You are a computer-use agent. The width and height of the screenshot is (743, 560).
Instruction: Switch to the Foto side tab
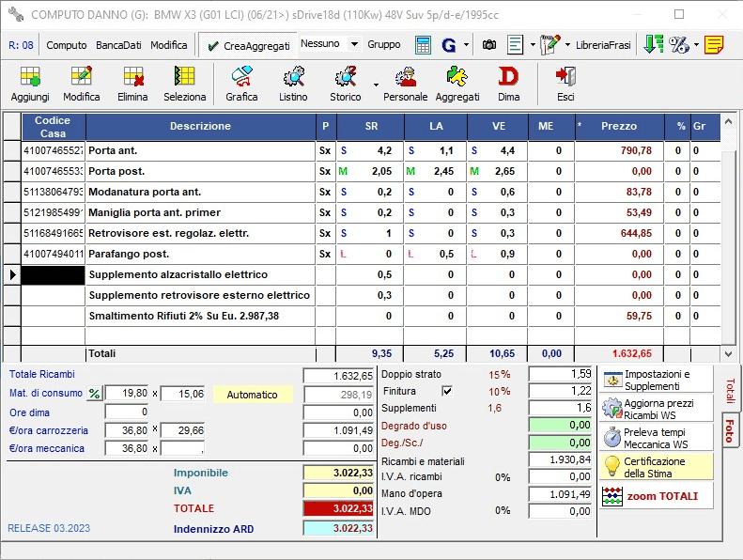[x=730, y=431]
